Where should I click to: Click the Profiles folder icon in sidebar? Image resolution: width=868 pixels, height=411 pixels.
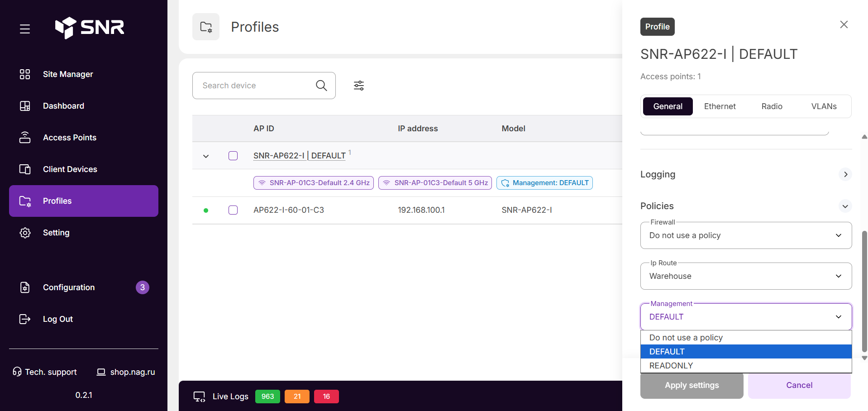[x=25, y=201]
